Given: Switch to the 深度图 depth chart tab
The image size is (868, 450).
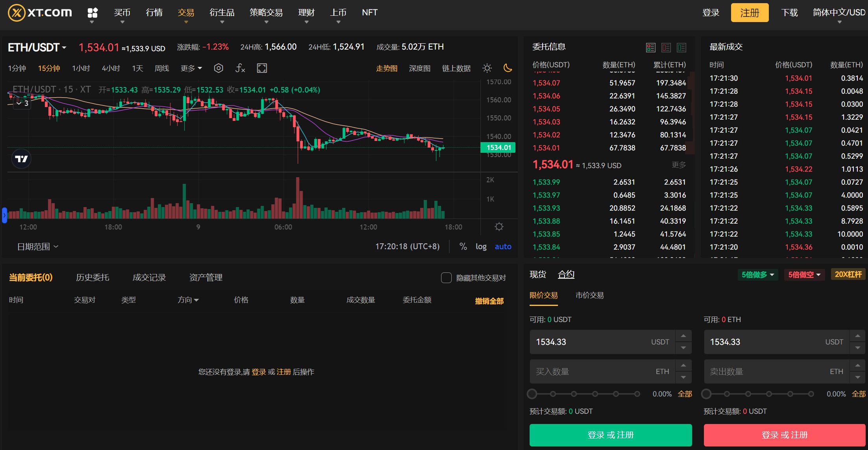Looking at the screenshot, I should [419, 68].
